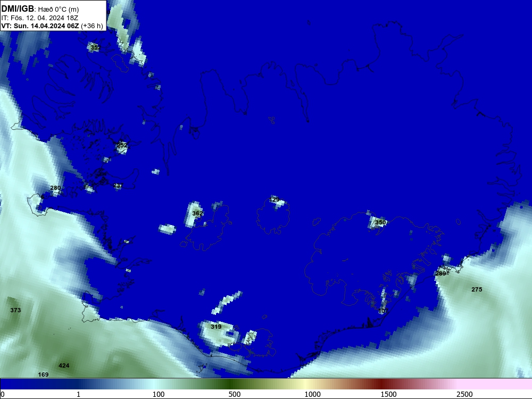Screen dimensions: 532x399
Task: Click the color scale label 100
Action: 159,394
